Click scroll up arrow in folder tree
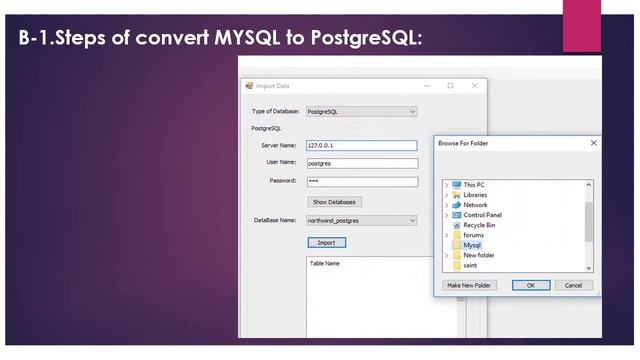The width and height of the screenshot is (640, 360). [x=589, y=184]
